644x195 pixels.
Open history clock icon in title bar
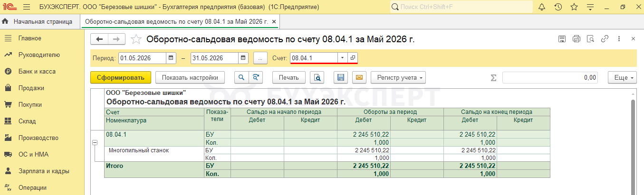coord(558,7)
